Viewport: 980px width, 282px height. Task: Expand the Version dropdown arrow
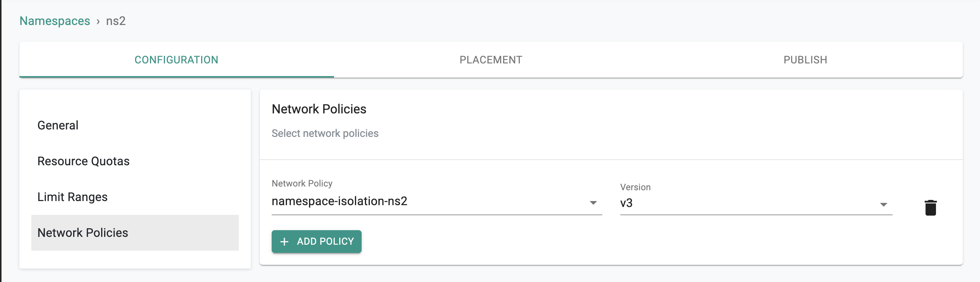click(x=883, y=204)
